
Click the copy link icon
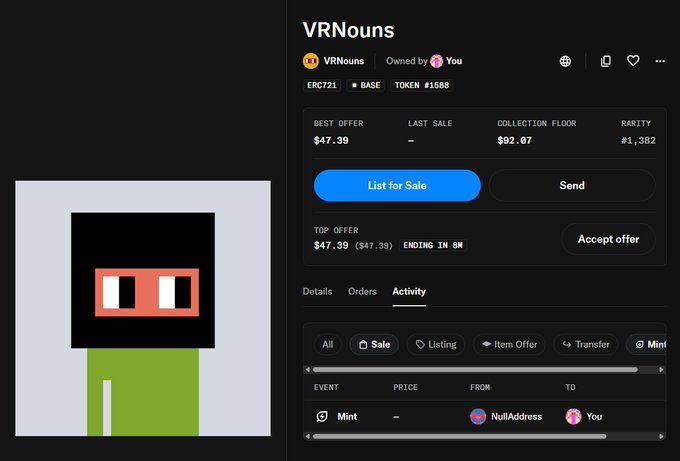[606, 61]
